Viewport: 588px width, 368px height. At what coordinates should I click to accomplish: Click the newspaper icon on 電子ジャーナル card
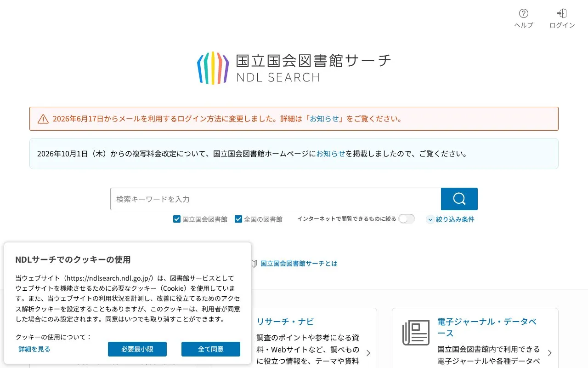click(416, 333)
